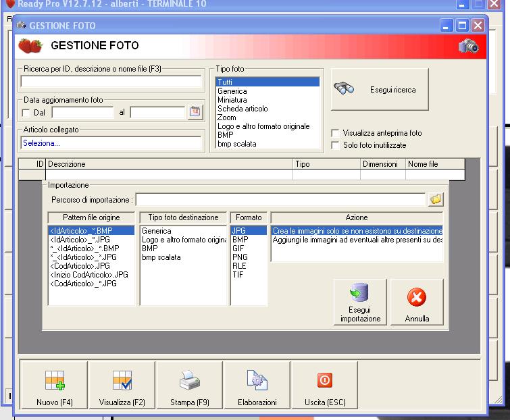
Task: Select JPG format
Action: click(x=249, y=230)
